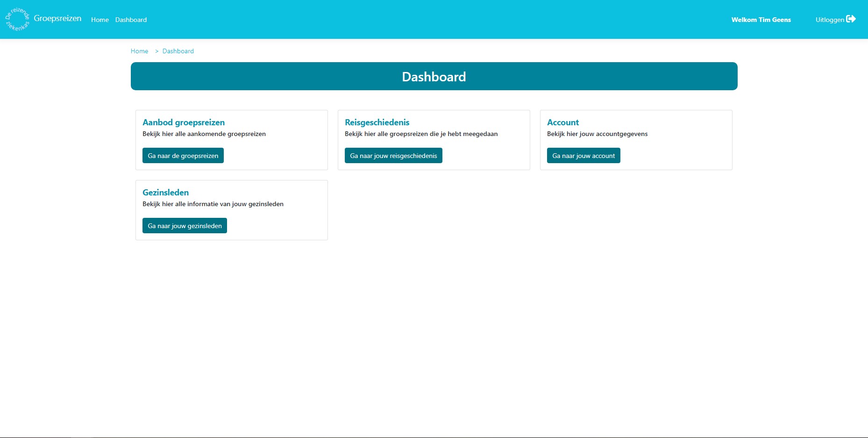Click the Gezinsleden heading
Image resolution: width=868 pixels, height=438 pixels.
(165, 192)
